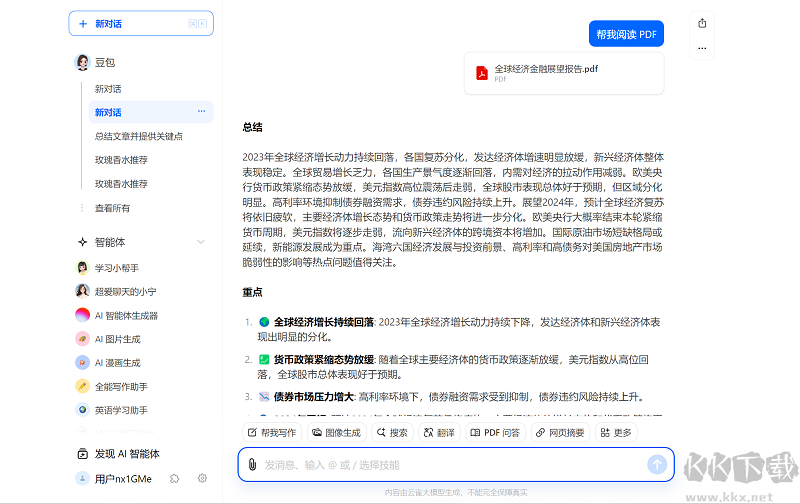Start a new chat with 新对话 button

tap(140, 23)
